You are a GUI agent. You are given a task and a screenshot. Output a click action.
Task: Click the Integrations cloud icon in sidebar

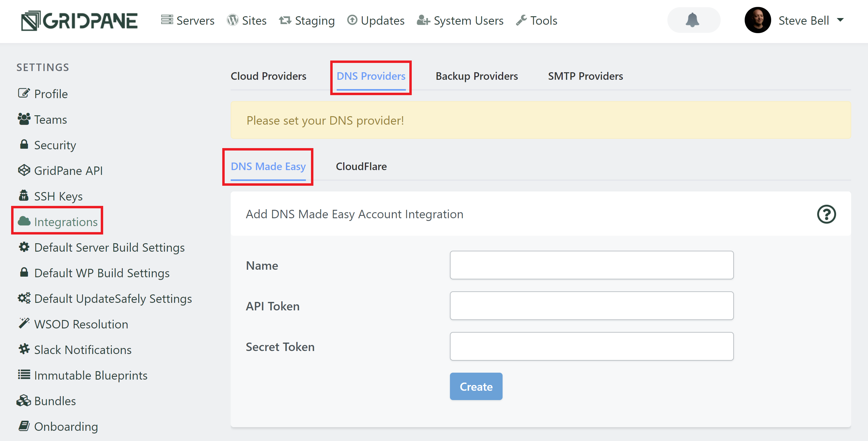pyautogui.click(x=24, y=222)
